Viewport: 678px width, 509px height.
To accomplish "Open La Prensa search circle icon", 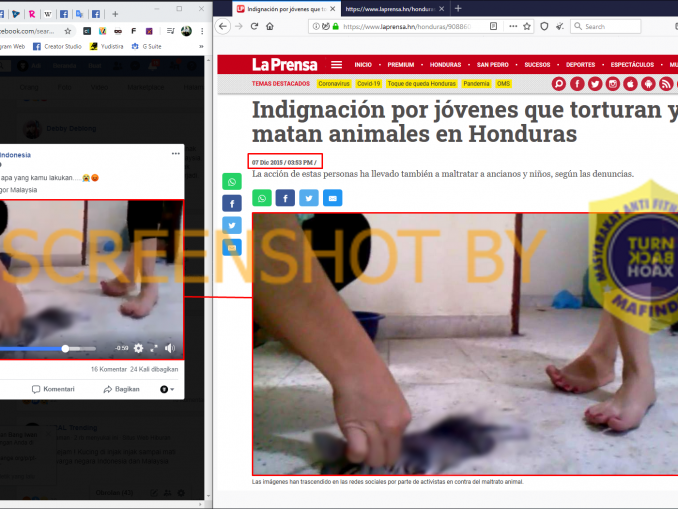I will coord(559,83).
